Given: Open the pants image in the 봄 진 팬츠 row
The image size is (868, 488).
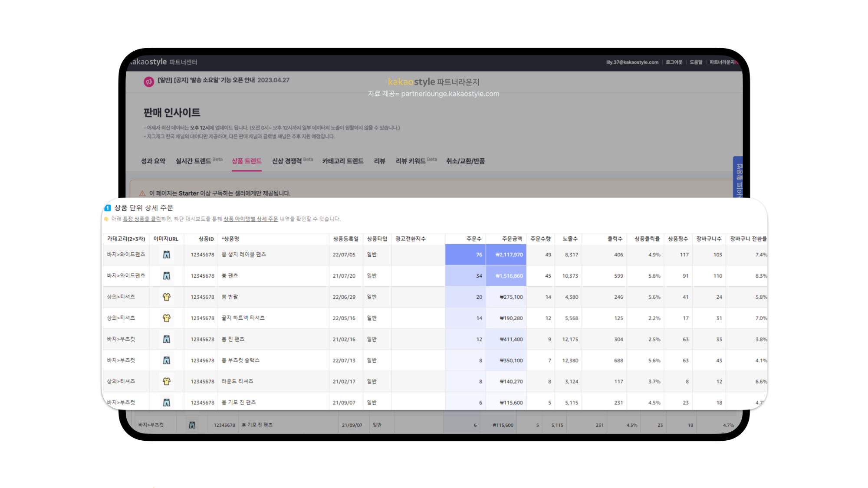Looking at the screenshot, I should click(x=167, y=339).
